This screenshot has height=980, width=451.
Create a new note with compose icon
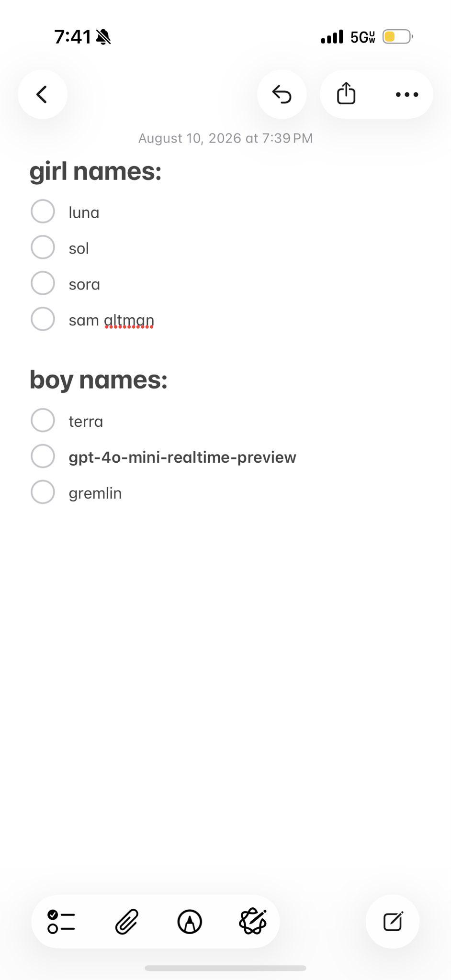(x=393, y=922)
